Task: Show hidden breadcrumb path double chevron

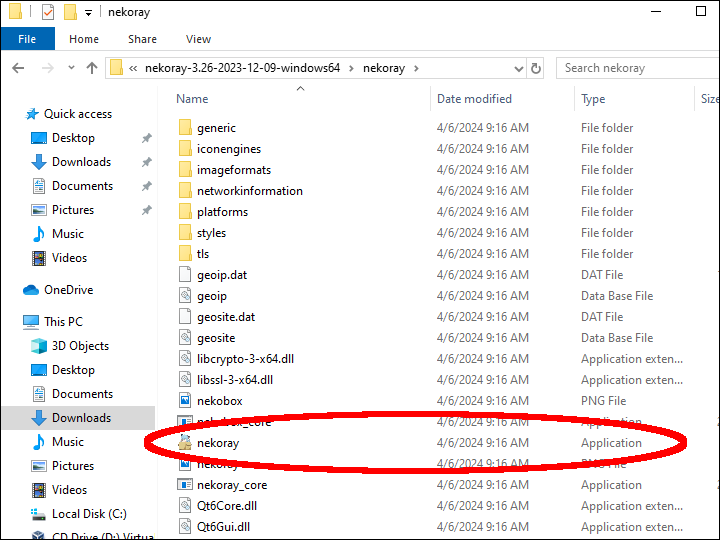Action: click(133, 68)
